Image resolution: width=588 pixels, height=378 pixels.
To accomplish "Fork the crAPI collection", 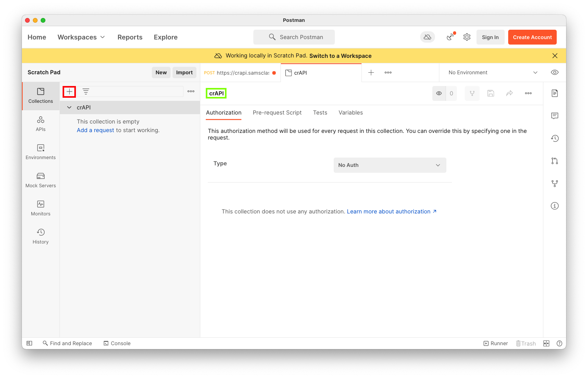I will coord(472,93).
